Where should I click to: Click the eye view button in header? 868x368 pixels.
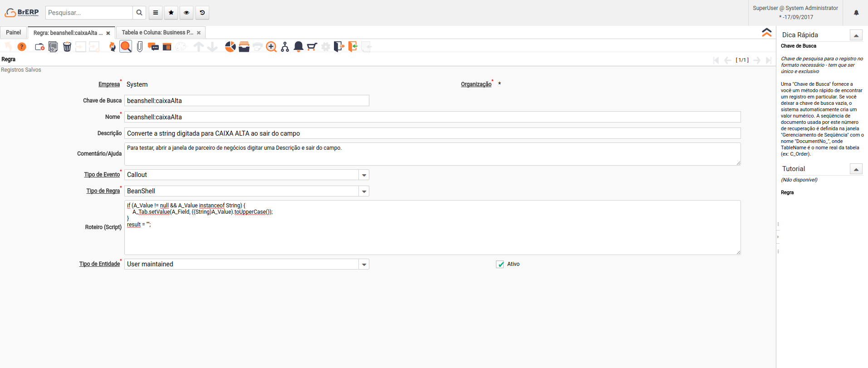pos(186,13)
